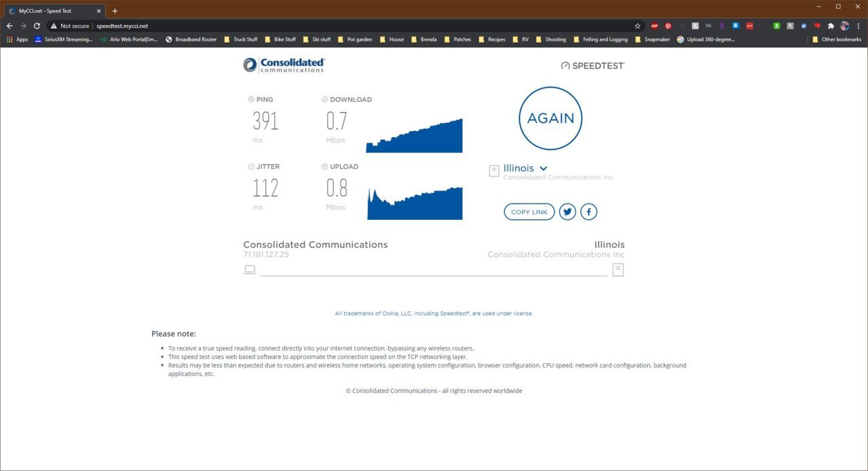868x471 pixels.
Task: Click the download arrow icon
Action: pos(324,100)
